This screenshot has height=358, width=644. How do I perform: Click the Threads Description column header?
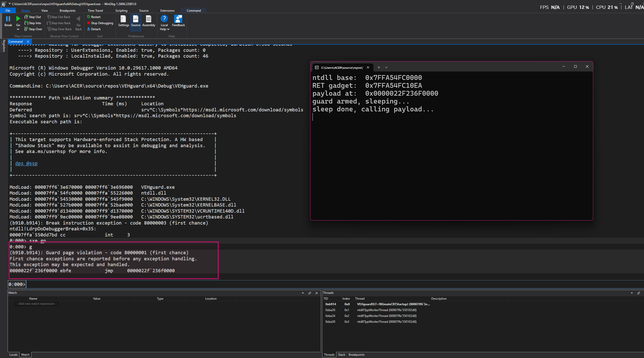point(439,299)
